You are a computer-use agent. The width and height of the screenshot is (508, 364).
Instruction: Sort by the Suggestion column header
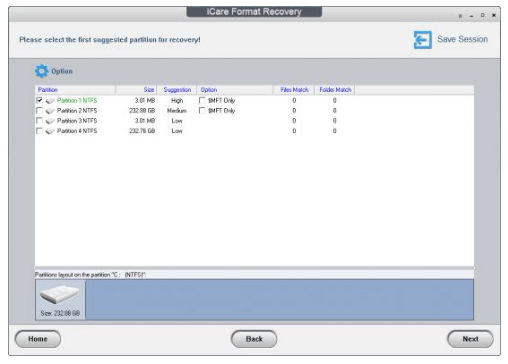pos(177,90)
